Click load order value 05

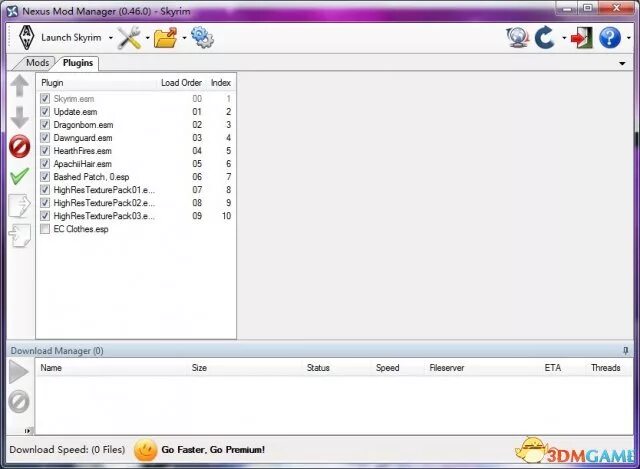click(x=197, y=164)
